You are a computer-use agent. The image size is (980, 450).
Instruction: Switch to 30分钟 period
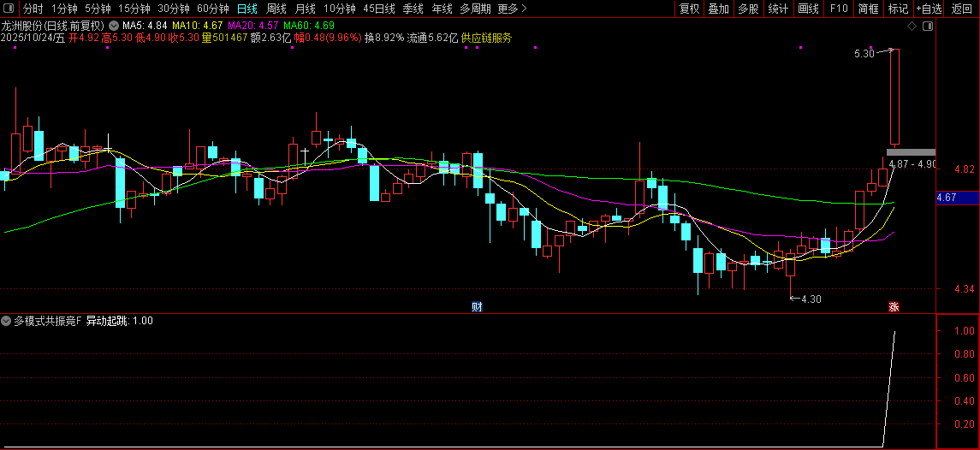click(x=173, y=9)
